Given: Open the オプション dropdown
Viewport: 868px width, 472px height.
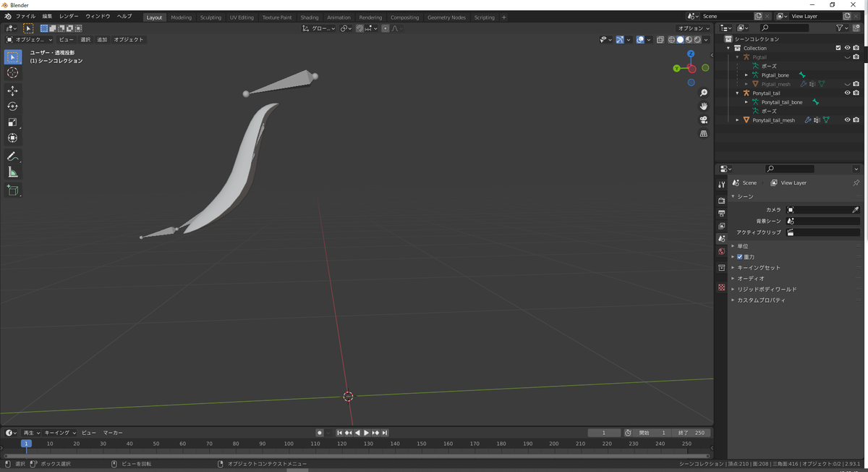Looking at the screenshot, I should click(x=694, y=28).
